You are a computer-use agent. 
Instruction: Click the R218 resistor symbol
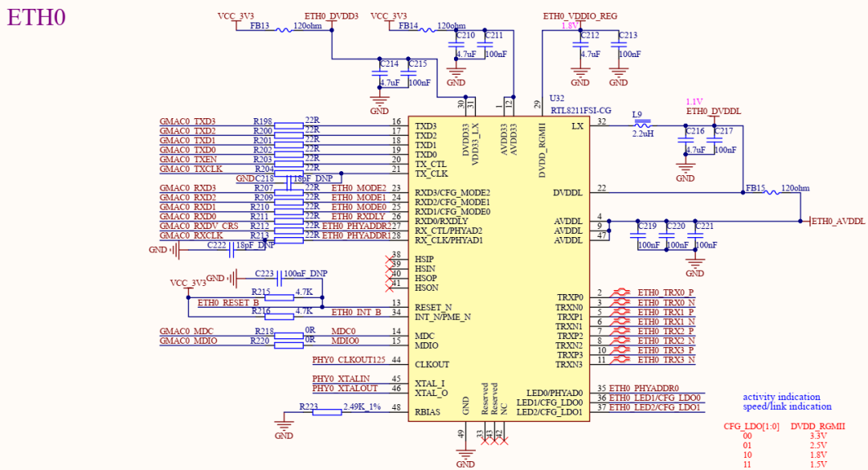point(289,336)
